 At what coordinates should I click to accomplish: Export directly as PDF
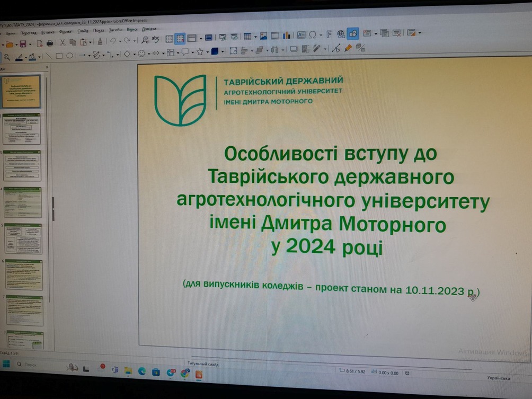click(x=40, y=43)
